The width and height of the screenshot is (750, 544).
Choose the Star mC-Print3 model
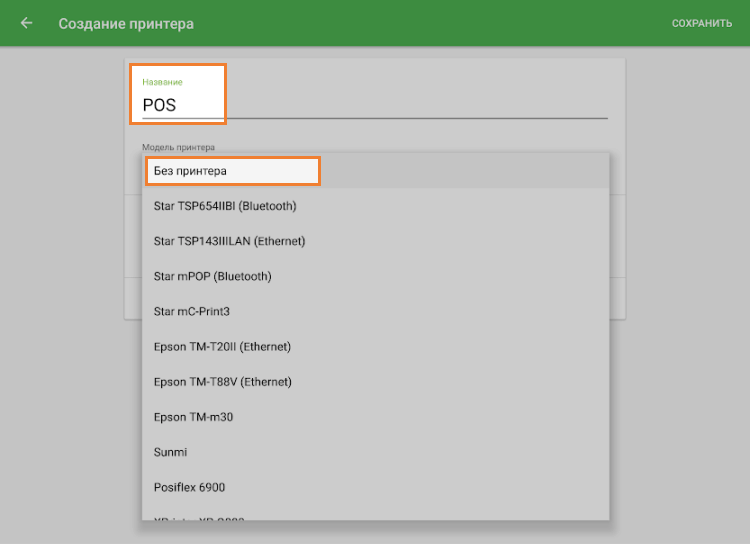coord(192,312)
